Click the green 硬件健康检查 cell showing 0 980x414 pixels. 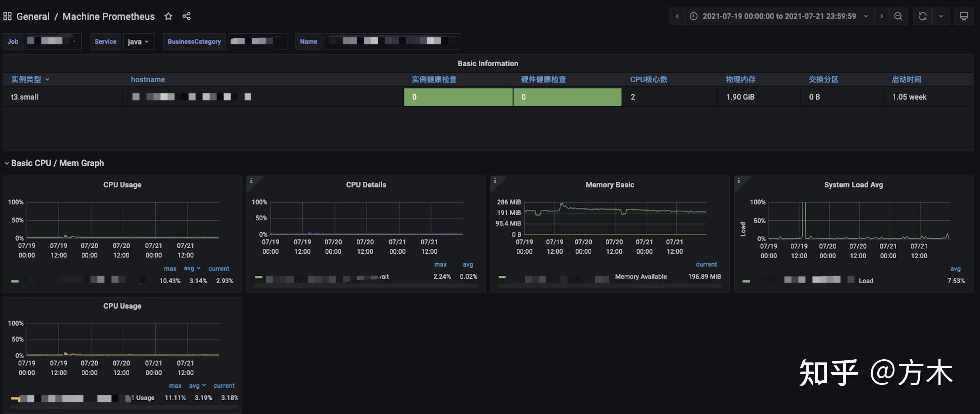pyautogui.click(x=567, y=97)
